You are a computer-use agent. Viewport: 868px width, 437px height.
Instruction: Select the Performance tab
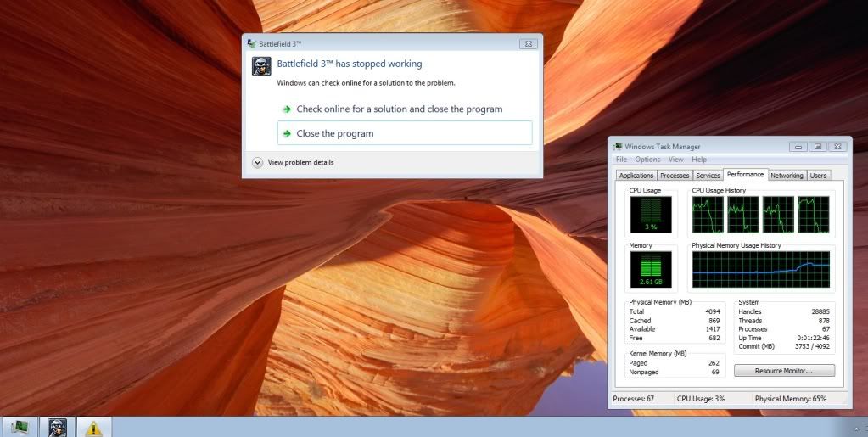(746, 175)
